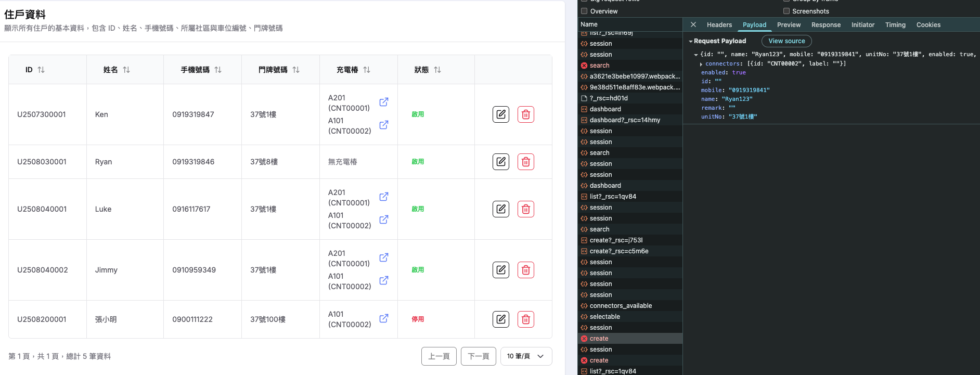This screenshot has width=980, height=375.
Task: Collapse the Request Payload section
Action: (691, 41)
